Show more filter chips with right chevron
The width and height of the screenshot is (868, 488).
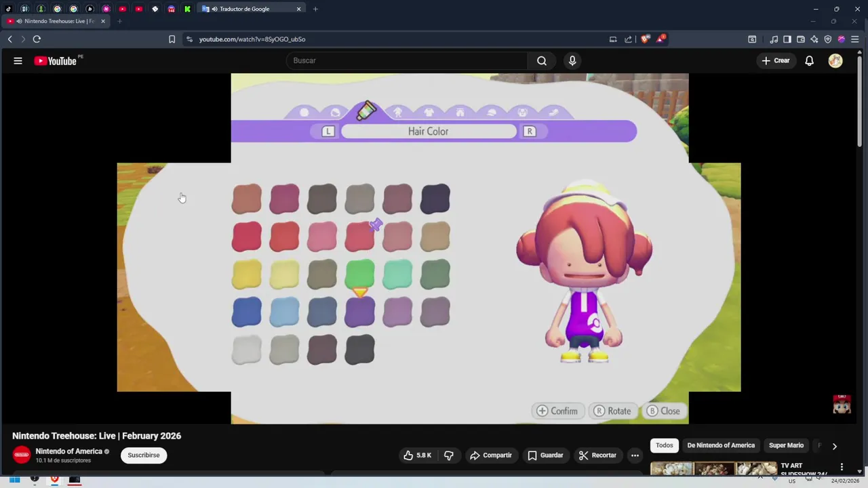click(834, 446)
